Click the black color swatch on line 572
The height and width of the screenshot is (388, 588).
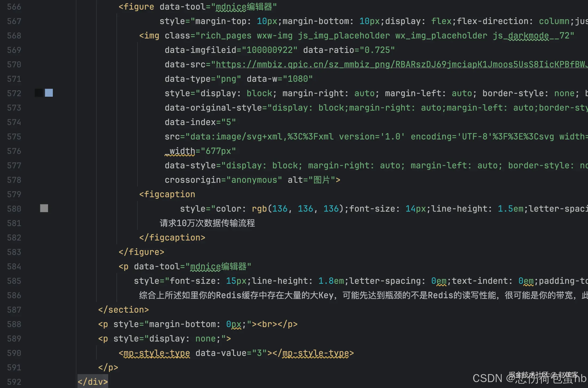coord(38,93)
